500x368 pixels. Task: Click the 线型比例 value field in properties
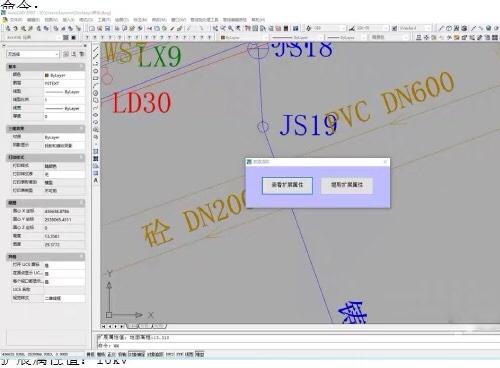[64, 100]
